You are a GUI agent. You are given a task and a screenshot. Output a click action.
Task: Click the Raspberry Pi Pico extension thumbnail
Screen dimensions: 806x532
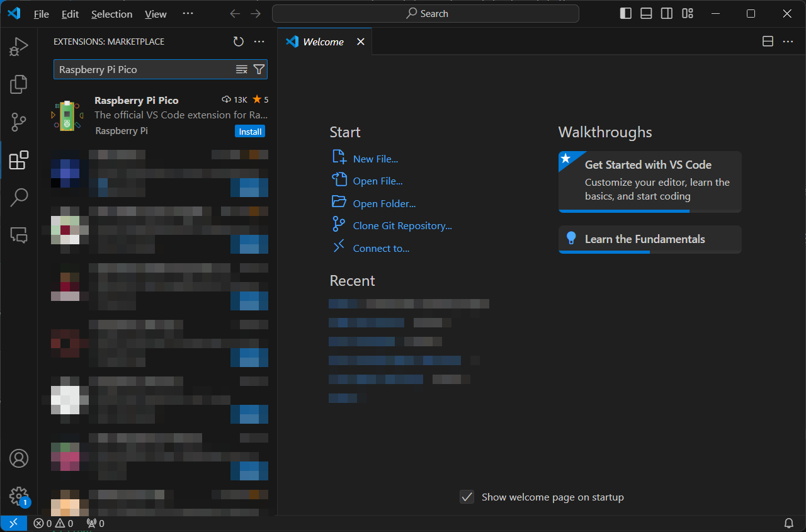(67, 116)
